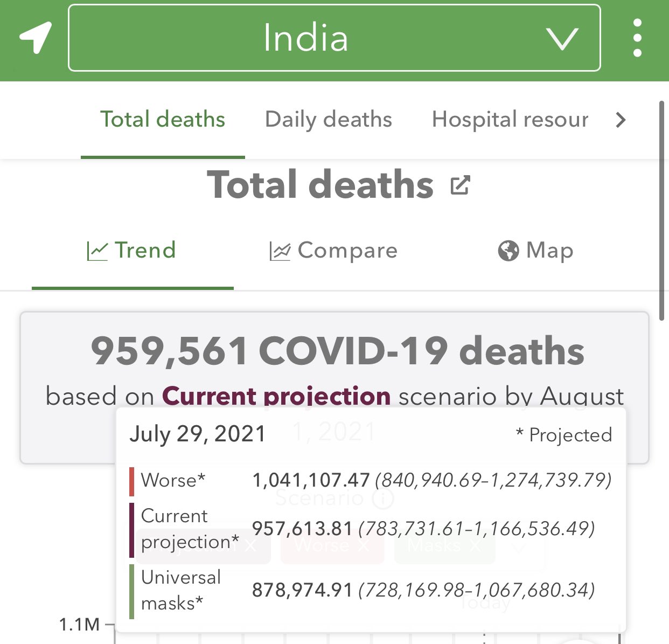The height and width of the screenshot is (644, 669).
Task: Click the Total deaths section heading
Action: tap(320, 184)
